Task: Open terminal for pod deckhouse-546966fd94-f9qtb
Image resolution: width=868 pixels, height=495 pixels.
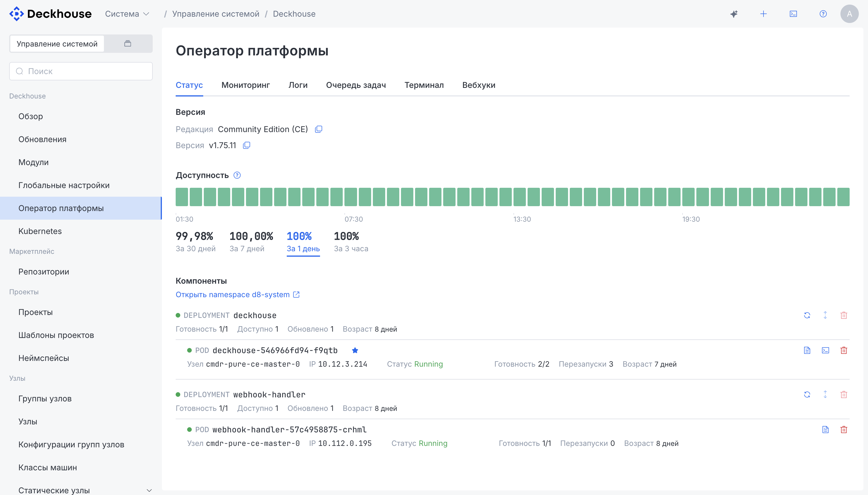Action: tap(825, 350)
